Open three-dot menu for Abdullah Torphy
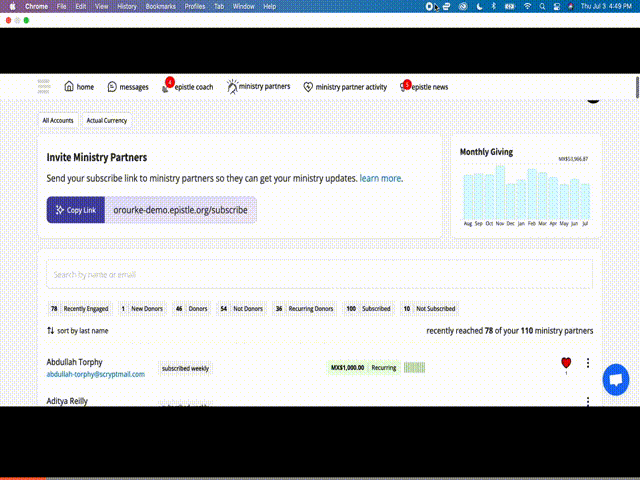Screen dimensions: 640x480 click(x=588, y=362)
